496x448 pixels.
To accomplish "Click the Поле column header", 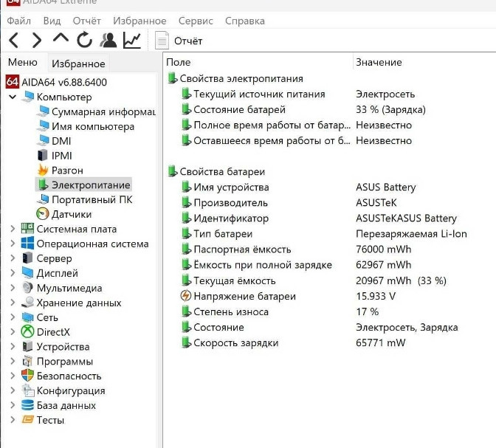I will [179, 62].
